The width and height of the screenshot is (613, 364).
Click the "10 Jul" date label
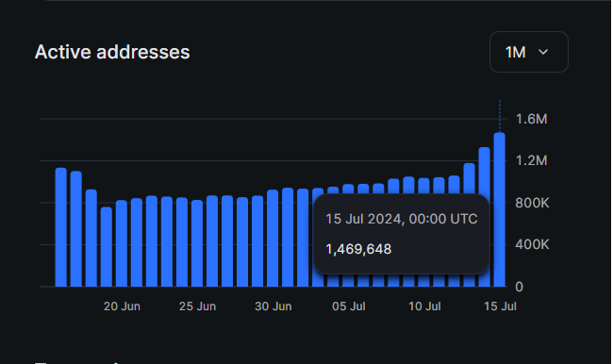tap(424, 306)
